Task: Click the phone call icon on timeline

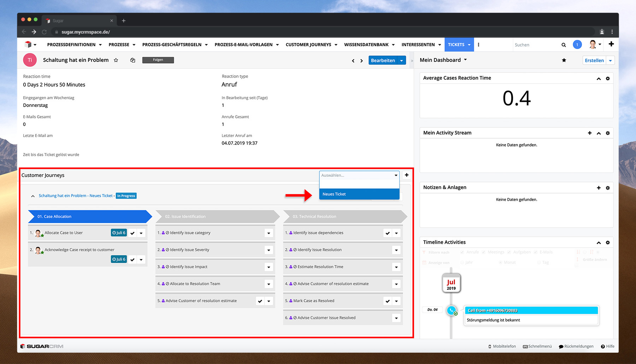Action: pyautogui.click(x=451, y=311)
